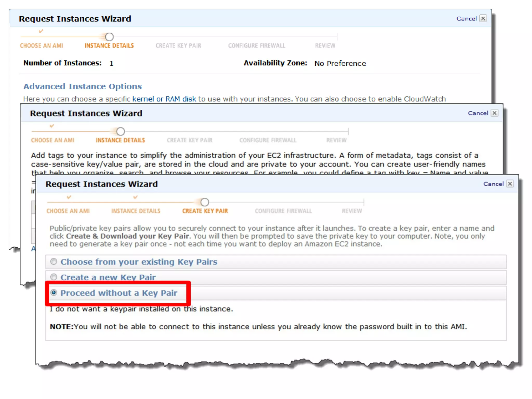Click Advanced Instance Options heading

tap(83, 86)
